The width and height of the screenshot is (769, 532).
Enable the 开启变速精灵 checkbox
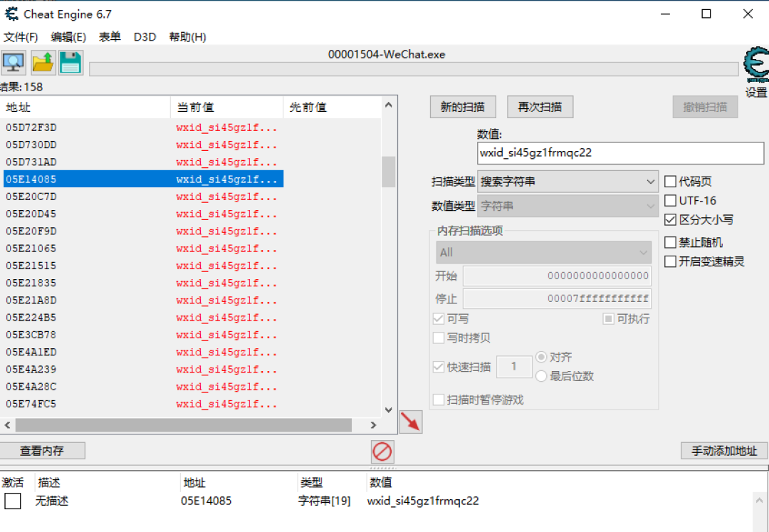[670, 261]
